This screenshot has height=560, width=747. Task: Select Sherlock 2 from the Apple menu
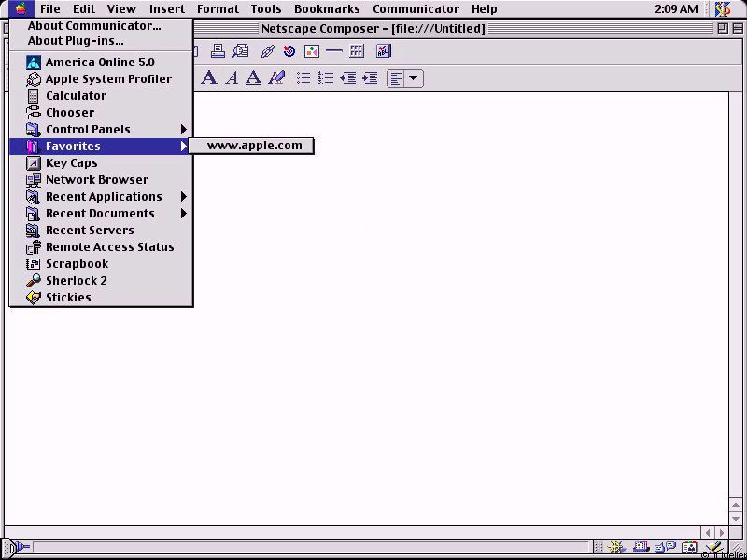pyautogui.click(x=77, y=280)
